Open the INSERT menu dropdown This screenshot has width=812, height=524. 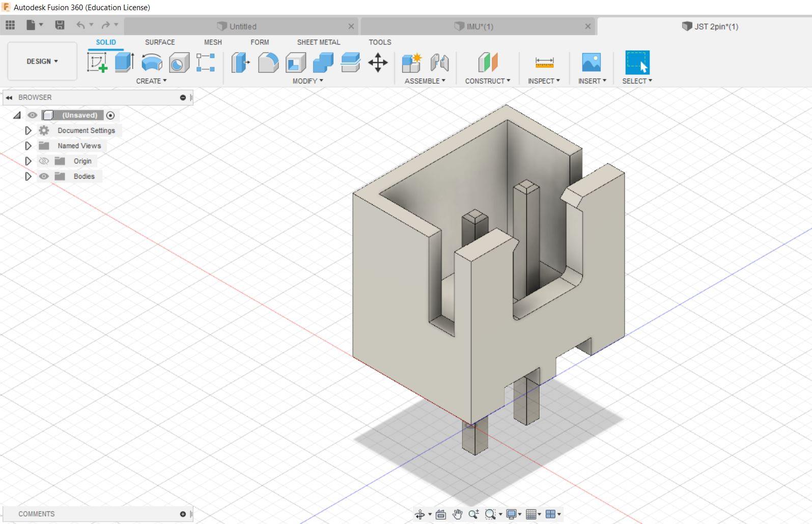(x=592, y=81)
